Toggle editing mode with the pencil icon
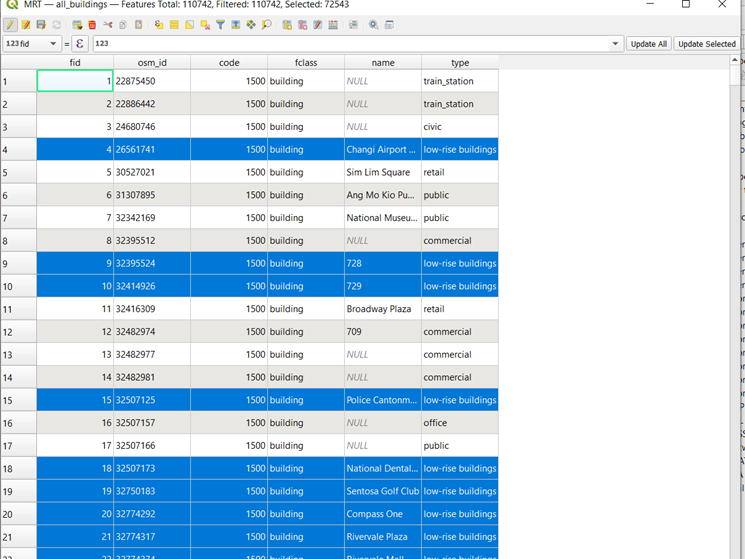Screen dimensions: 745x559 coord(10,25)
